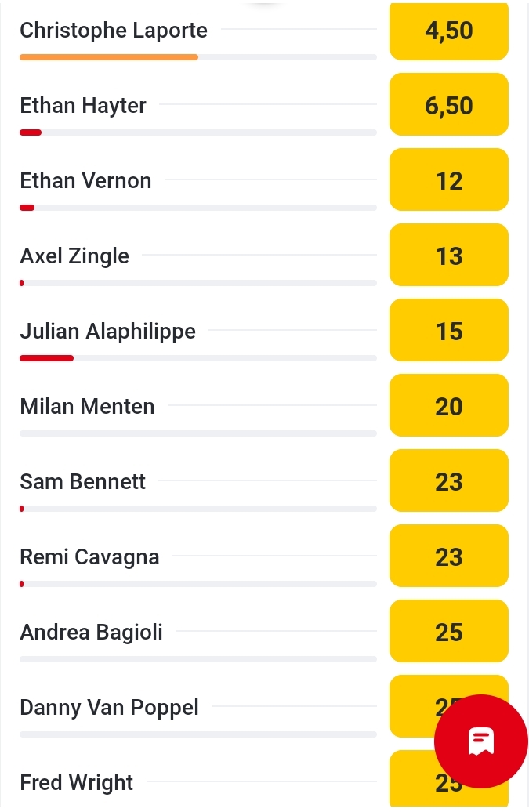Open the Christophe Laporte rider name
529x812 pixels.
(114, 31)
